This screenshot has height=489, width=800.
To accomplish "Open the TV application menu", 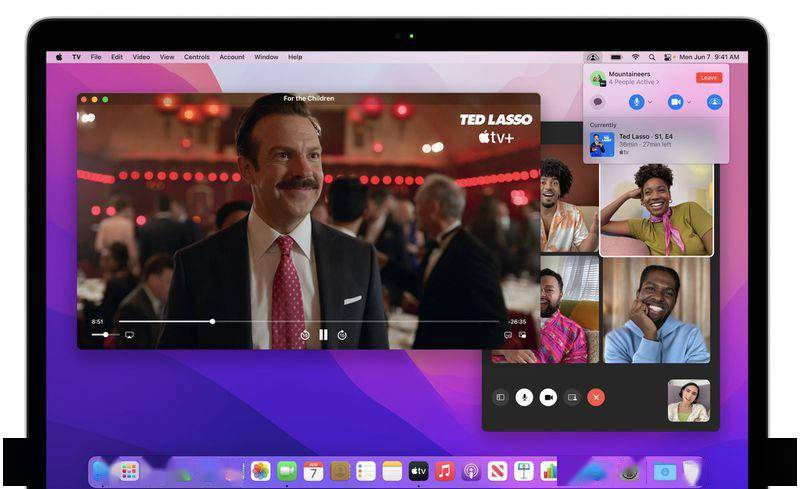I will pyautogui.click(x=77, y=57).
